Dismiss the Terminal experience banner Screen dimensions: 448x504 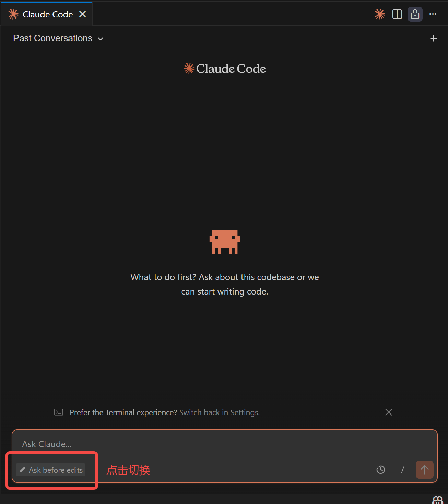tap(389, 412)
